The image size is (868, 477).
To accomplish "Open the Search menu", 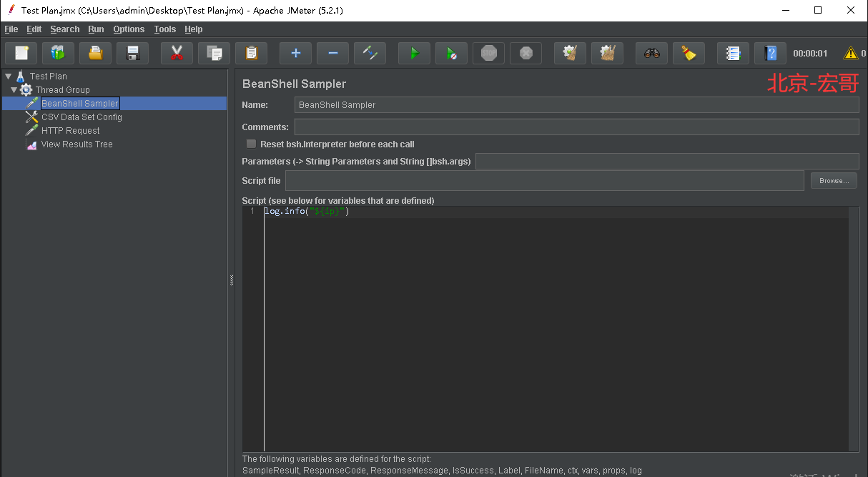I will [65, 29].
